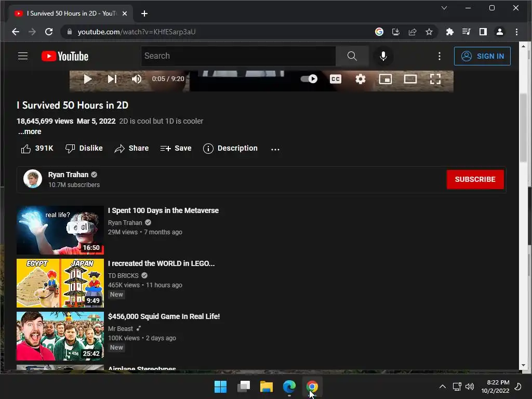Viewport: 532px width, 399px height.
Task: Open new tab with plus button
Action: (x=144, y=14)
